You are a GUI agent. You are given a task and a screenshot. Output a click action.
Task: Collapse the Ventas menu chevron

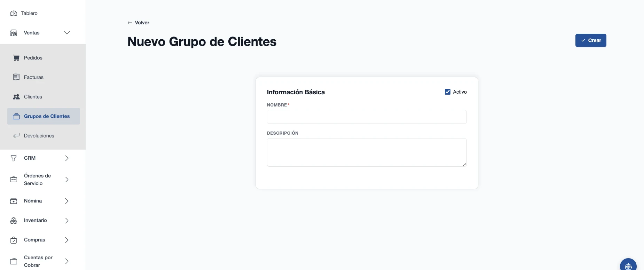pyautogui.click(x=67, y=33)
